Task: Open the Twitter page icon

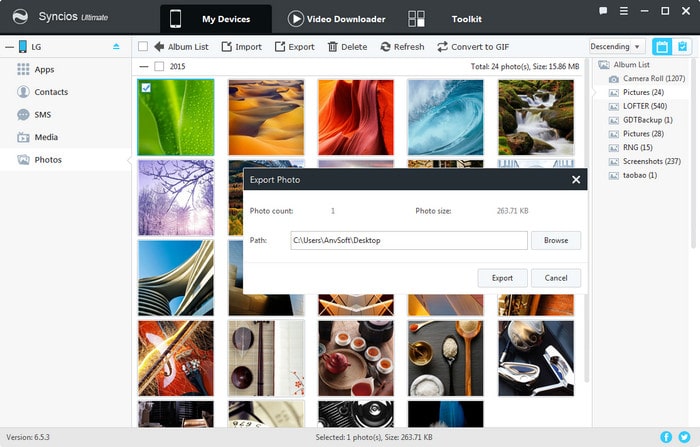Action: 684,437
